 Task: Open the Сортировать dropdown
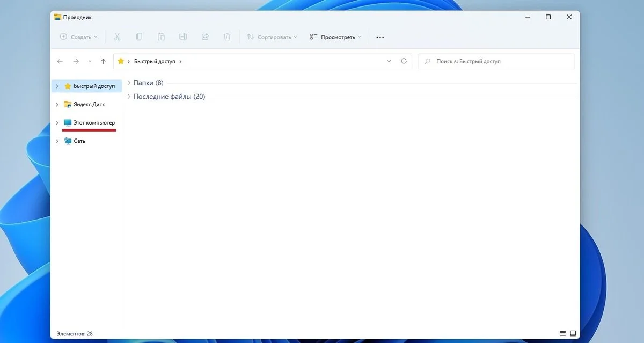(x=272, y=37)
